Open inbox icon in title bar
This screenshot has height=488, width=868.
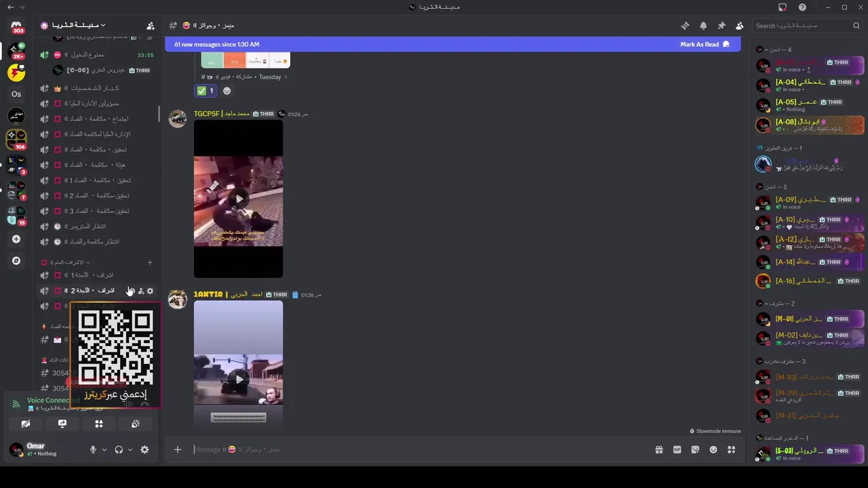click(x=783, y=7)
